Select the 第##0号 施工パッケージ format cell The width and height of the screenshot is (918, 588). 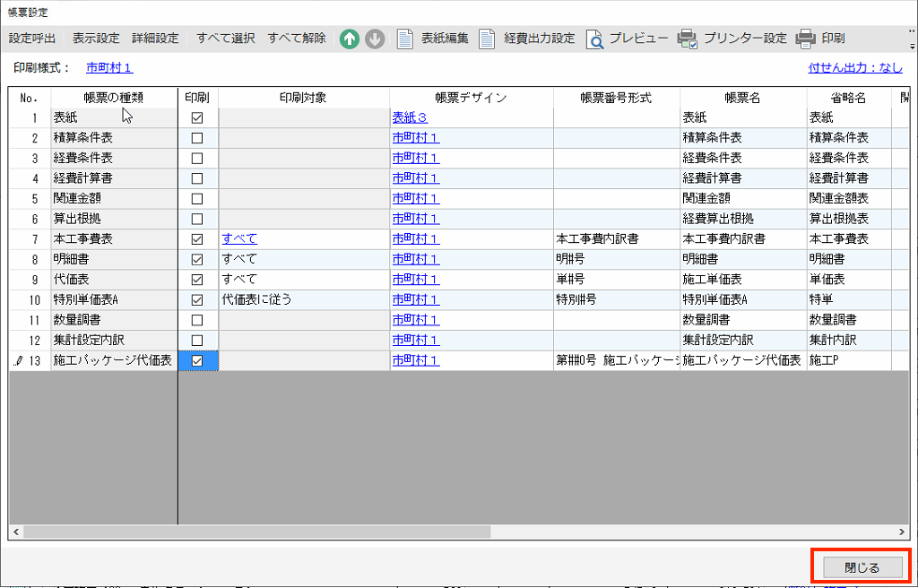[x=617, y=360]
